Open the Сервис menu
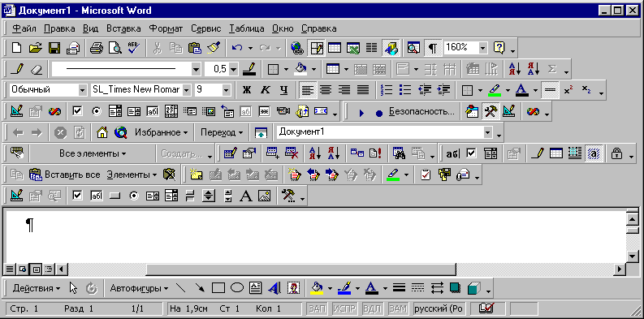 (206, 28)
